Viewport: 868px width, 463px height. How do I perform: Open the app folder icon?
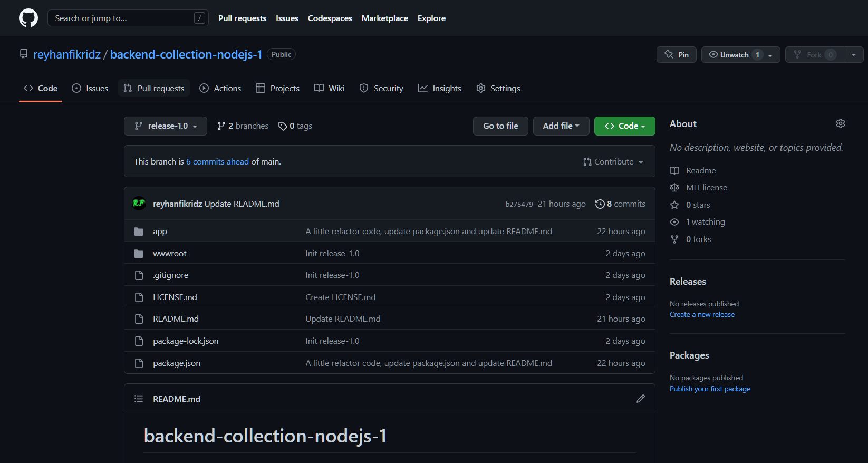[139, 231]
